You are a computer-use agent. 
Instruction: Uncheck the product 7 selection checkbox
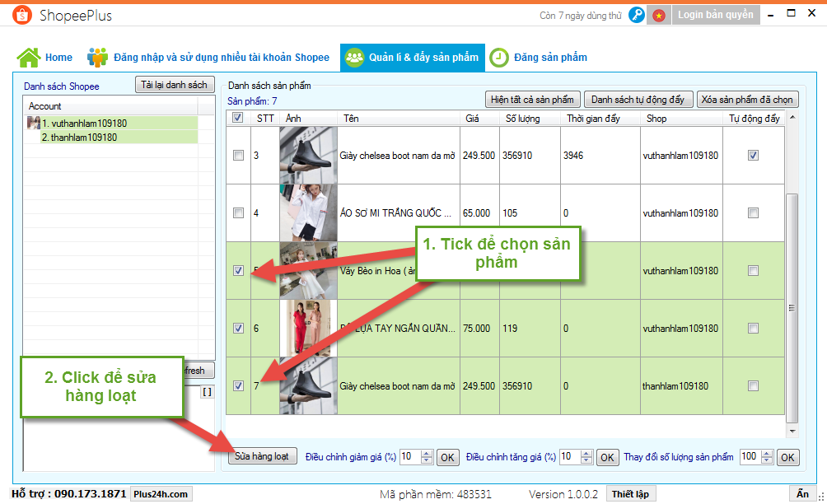tap(239, 385)
